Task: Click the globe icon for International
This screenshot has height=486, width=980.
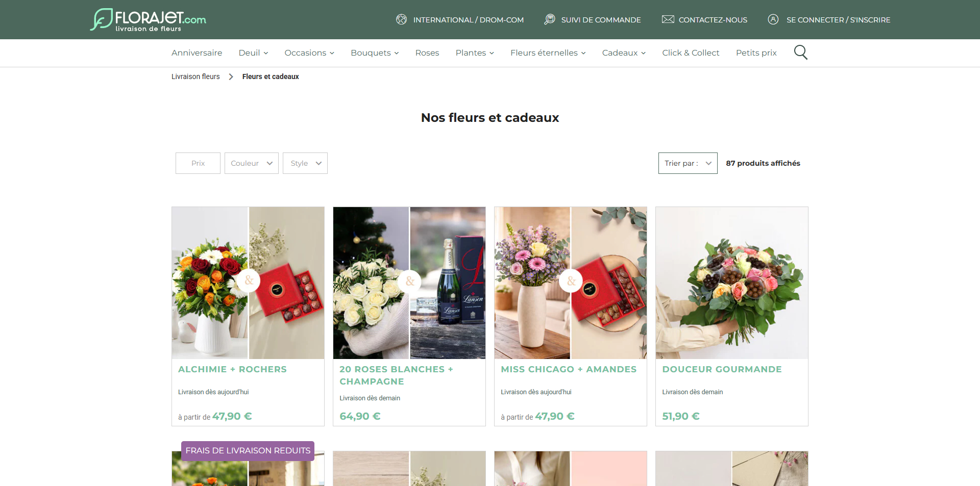Action: tap(402, 19)
